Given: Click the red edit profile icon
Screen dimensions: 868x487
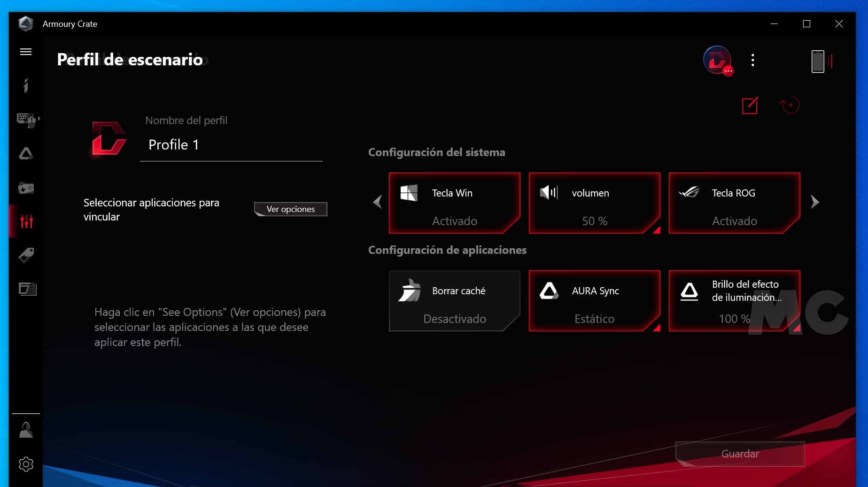Looking at the screenshot, I should (750, 105).
